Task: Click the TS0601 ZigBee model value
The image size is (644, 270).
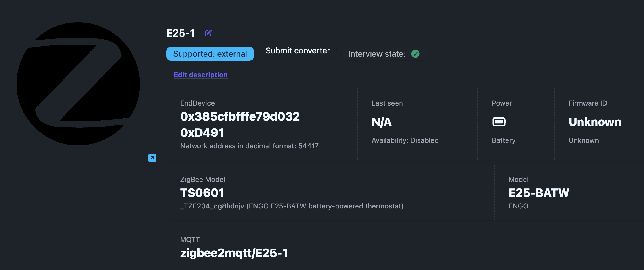Action: click(x=202, y=193)
